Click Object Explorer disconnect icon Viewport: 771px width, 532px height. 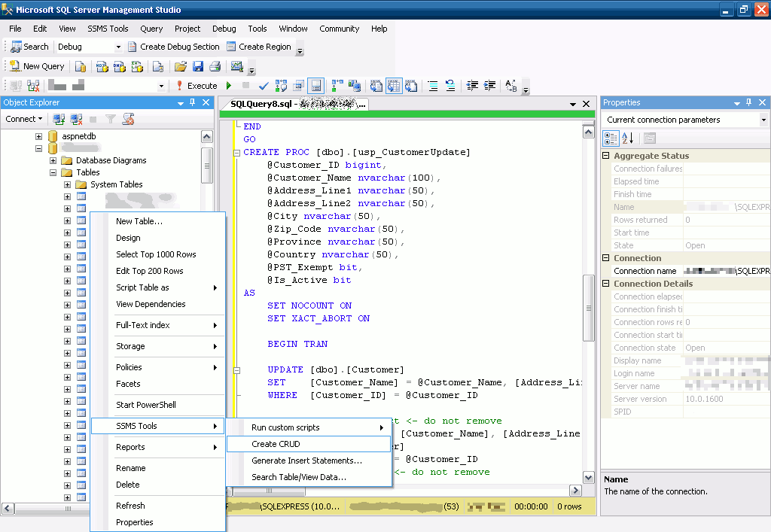(76, 119)
